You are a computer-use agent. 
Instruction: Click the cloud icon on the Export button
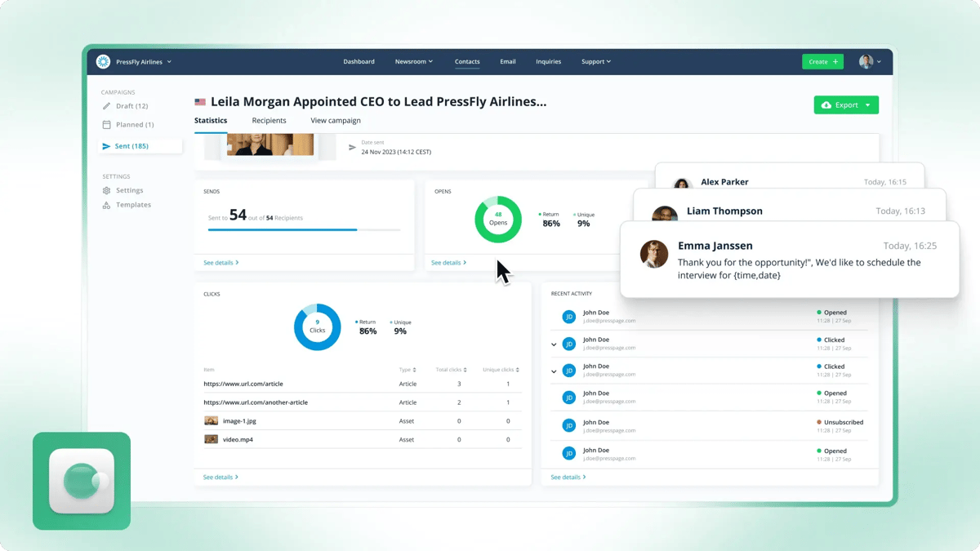click(826, 105)
